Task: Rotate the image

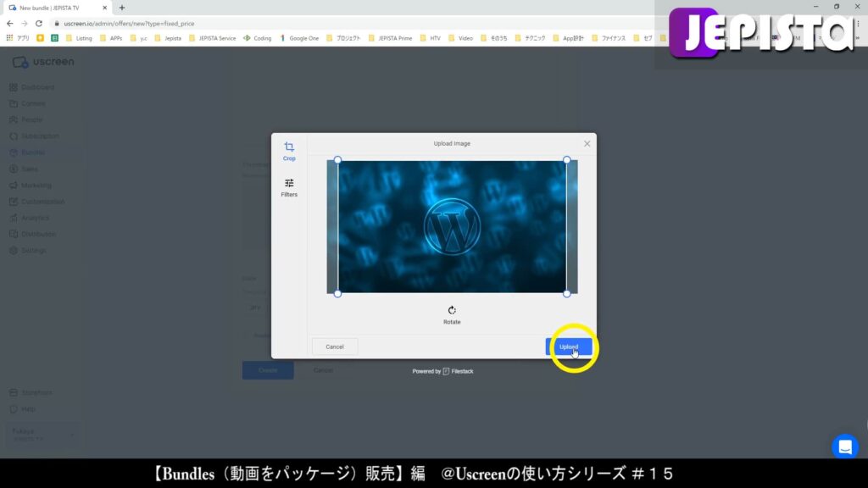Action: click(452, 315)
